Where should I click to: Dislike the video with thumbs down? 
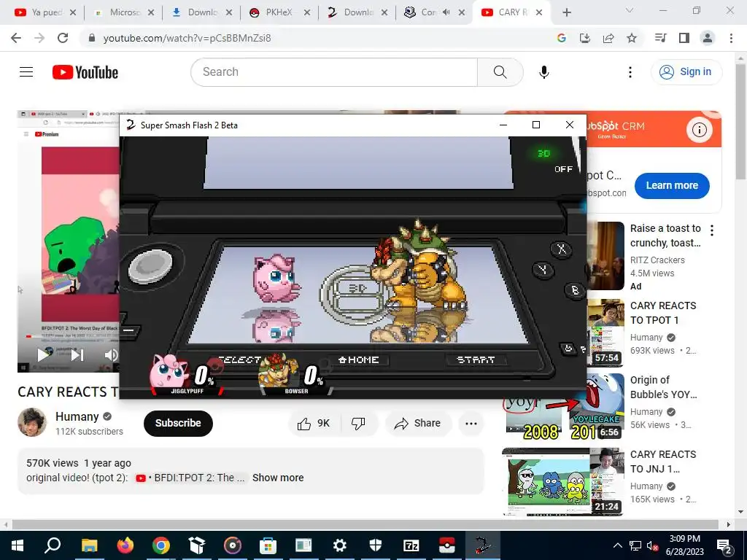(357, 424)
